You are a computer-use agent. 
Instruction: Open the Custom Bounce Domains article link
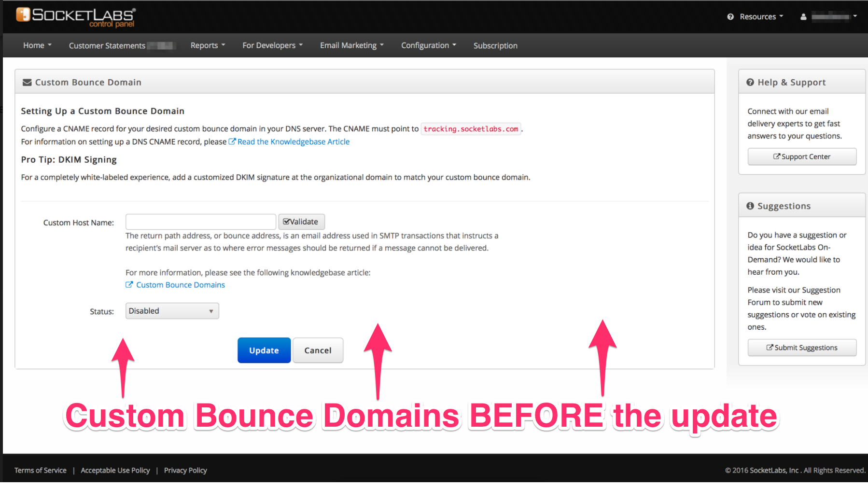(x=175, y=285)
